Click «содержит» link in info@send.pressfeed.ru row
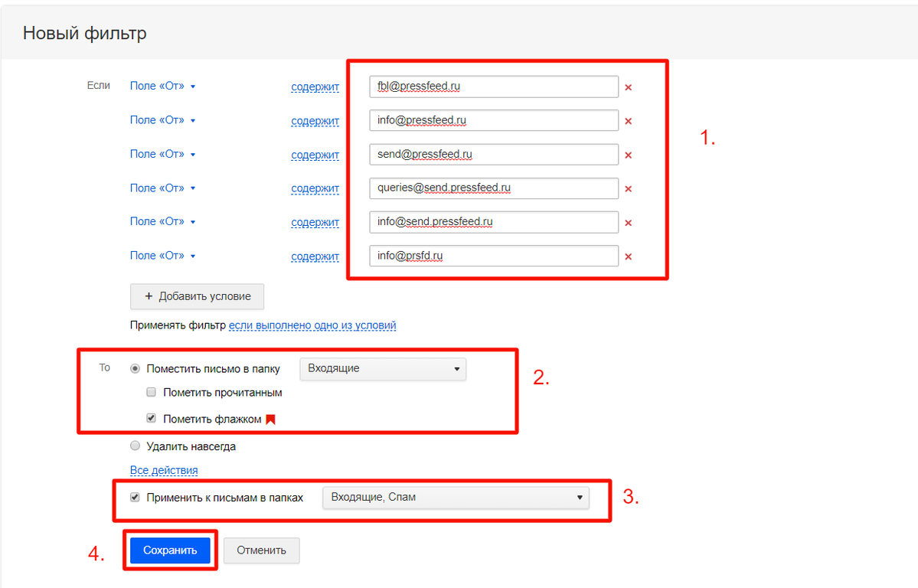Screen dimensions: 918x588 point(315,222)
